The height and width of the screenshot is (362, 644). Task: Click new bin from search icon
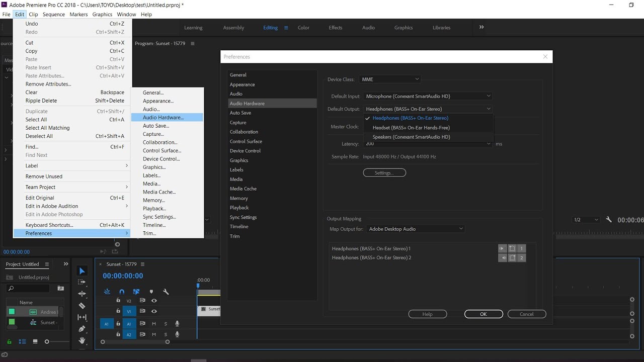tap(61, 289)
